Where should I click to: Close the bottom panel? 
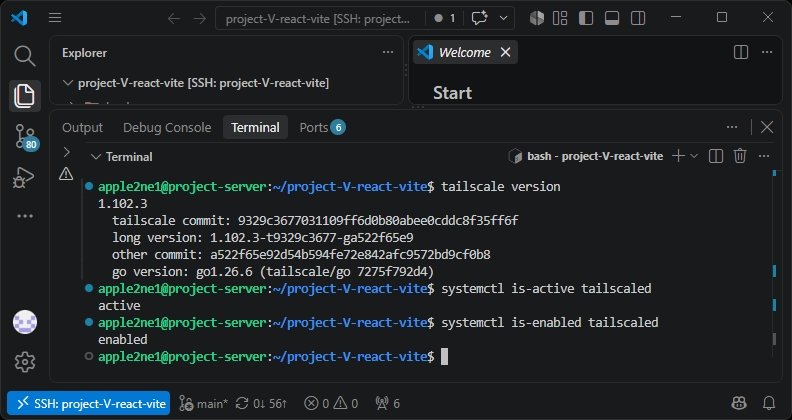767,127
